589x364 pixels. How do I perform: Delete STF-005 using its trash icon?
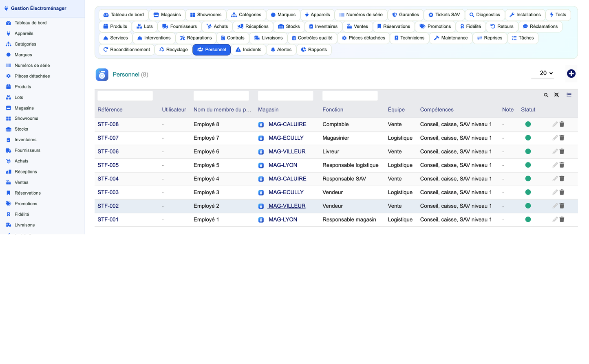[562, 165]
